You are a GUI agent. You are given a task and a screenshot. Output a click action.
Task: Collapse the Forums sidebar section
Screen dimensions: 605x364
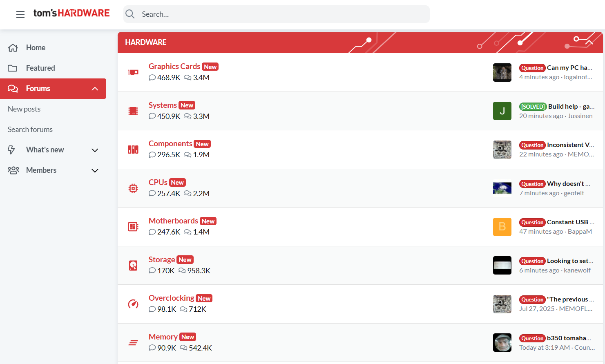click(95, 89)
